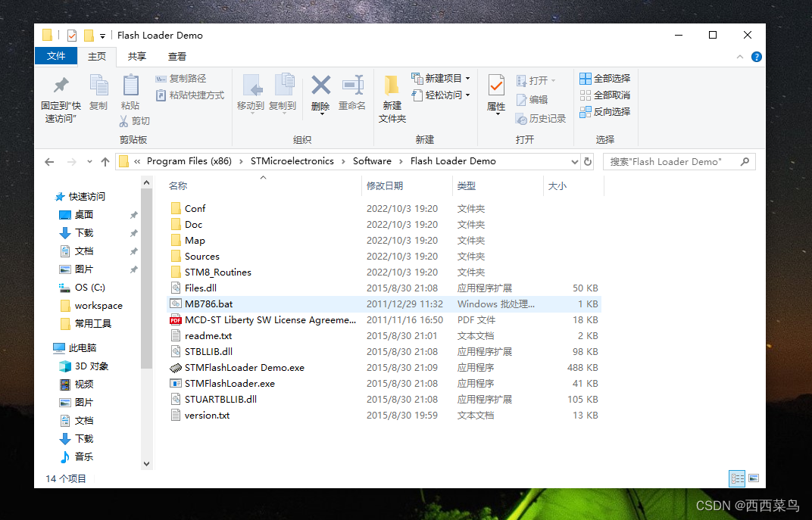Image resolution: width=812 pixels, height=520 pixels.
Task: Sort by the 类型 Type column header
Action: pos(498,185)
